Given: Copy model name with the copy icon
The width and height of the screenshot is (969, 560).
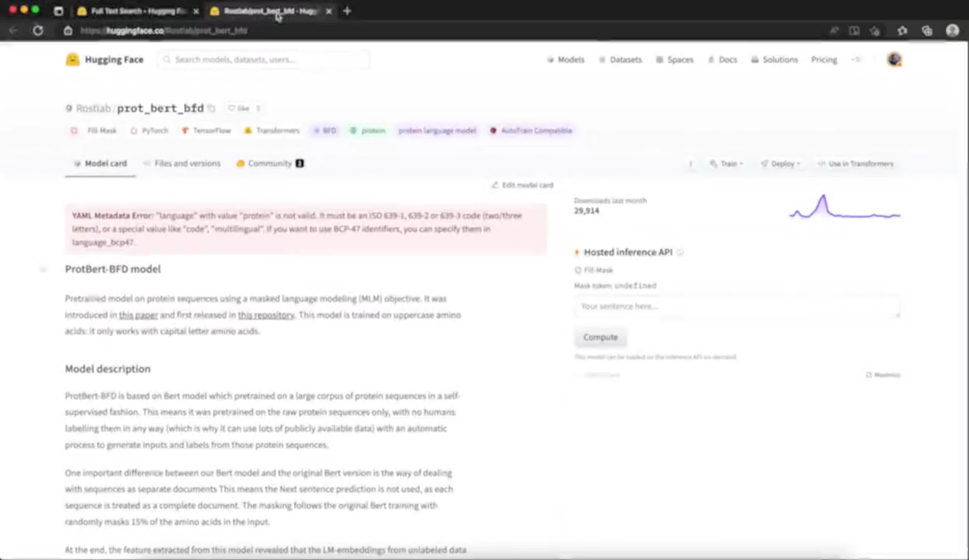Looking at the screenshot, I should (x=211, y=108).
